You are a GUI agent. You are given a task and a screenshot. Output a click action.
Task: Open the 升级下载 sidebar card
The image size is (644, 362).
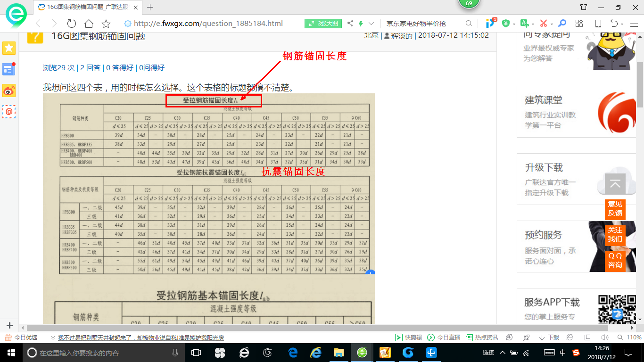(577, 179)
